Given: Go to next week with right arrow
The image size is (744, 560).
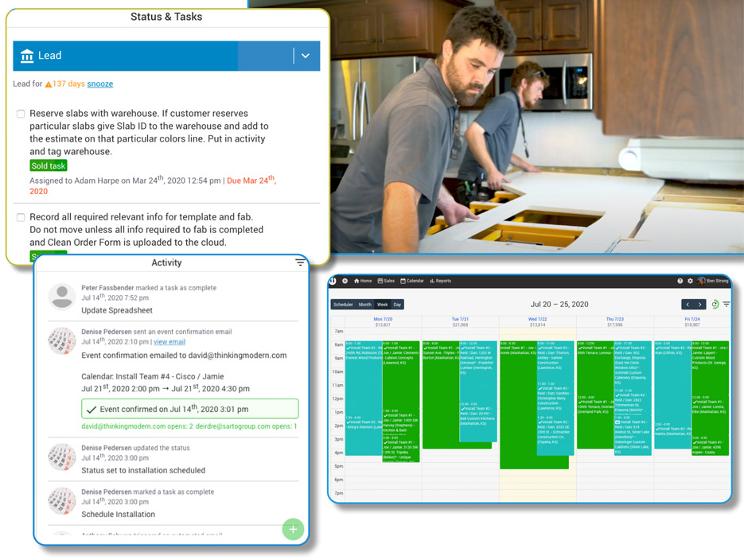Looking at the screenshot, I should [700, 305].
